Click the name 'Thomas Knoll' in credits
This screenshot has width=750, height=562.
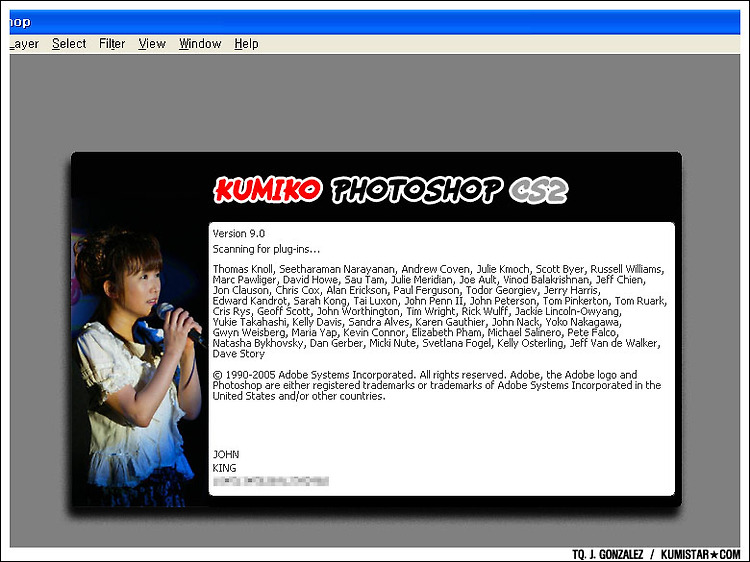243,269
